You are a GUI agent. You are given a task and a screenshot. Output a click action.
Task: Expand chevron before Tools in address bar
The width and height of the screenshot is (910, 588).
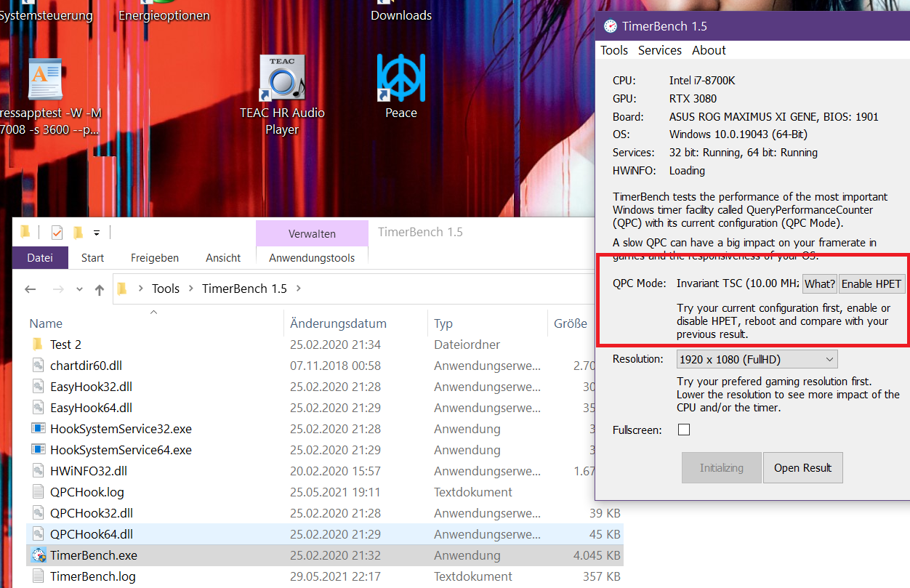coord(140,289)
